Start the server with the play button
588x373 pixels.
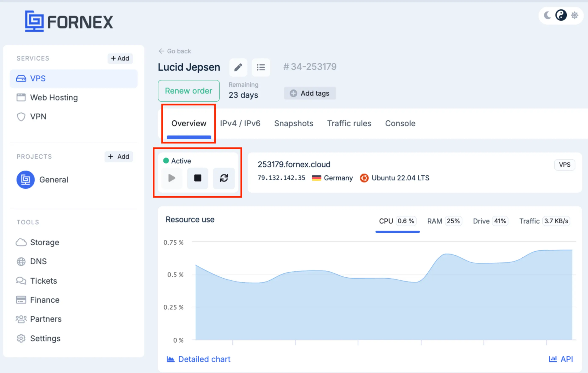click(172, 178)
